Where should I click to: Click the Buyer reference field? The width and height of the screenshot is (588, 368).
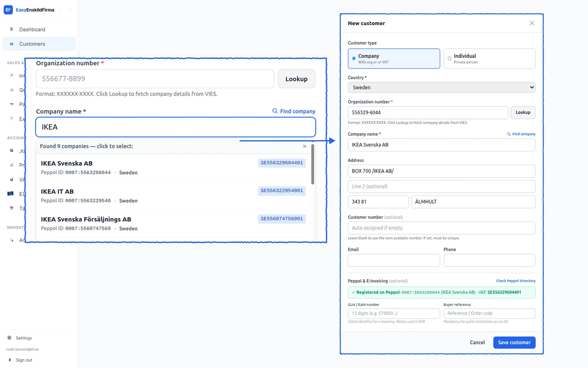tap(489, 313)
